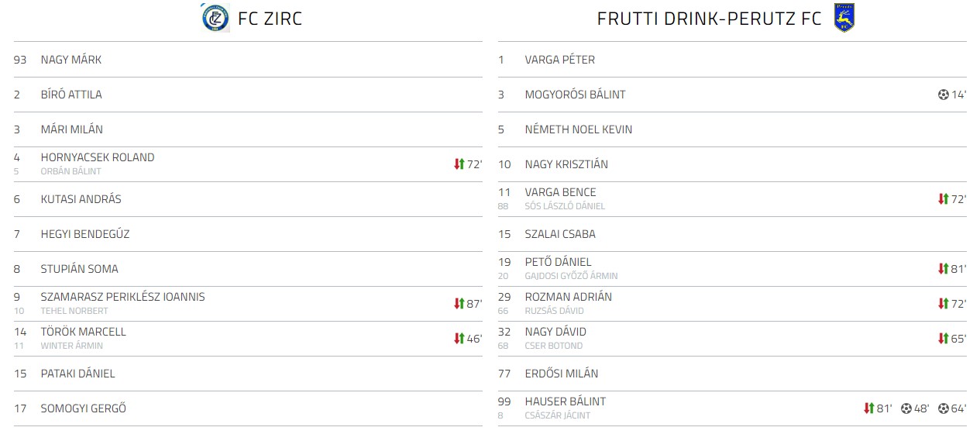Click the FC Zirc club logo
980x441 pixels.
point(215,18)
